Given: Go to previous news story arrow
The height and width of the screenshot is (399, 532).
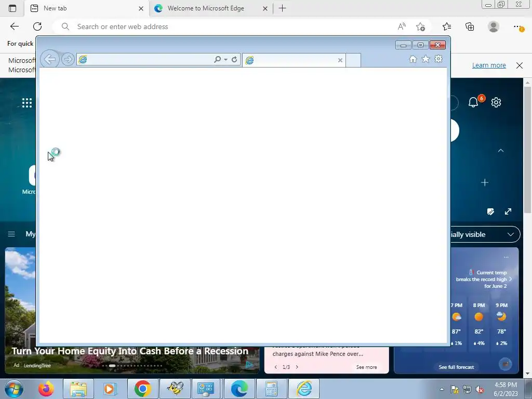Looking at the screenshot, I should click(275, 367).
